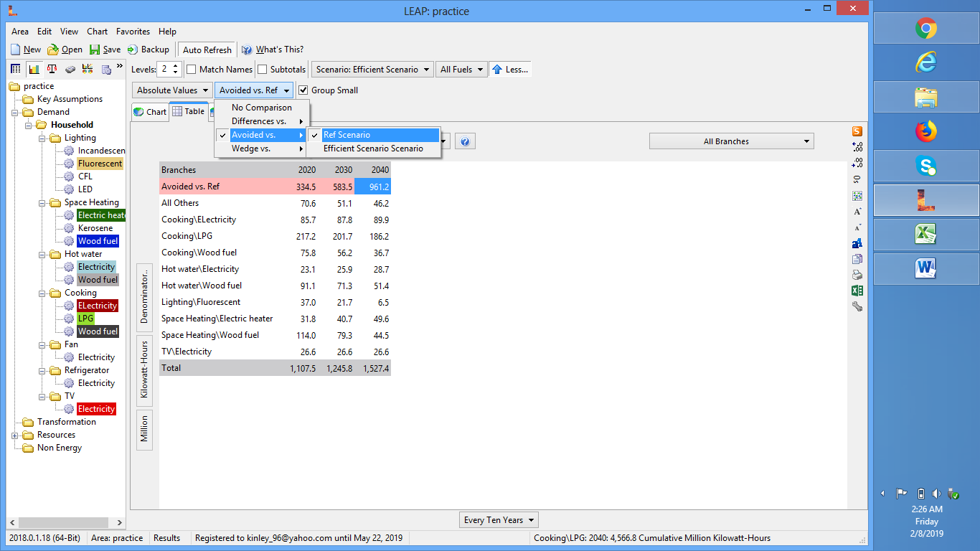Image resolution: width=980 pixels, height=551 pixels.
Task: Open the Avoided vs. Ref dropdown
Action: pyautogui.click(x=254, y=90)
